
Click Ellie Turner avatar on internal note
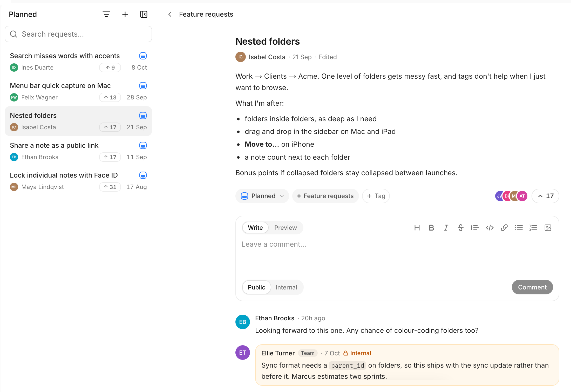243,353
